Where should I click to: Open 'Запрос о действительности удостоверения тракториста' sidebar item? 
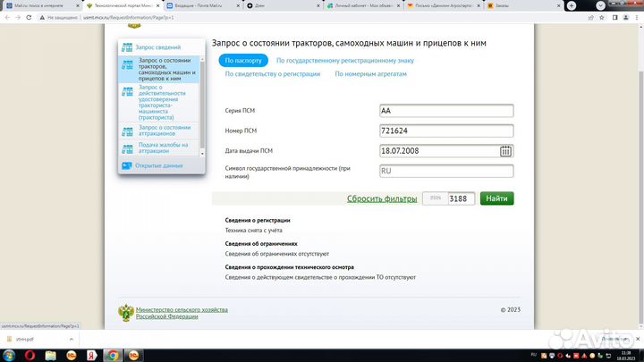(165, 103)
